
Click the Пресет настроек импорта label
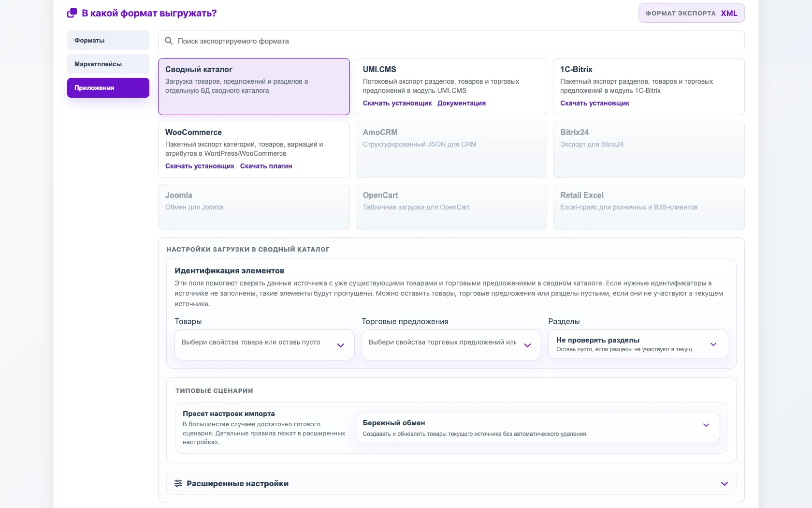coord(229,414)
